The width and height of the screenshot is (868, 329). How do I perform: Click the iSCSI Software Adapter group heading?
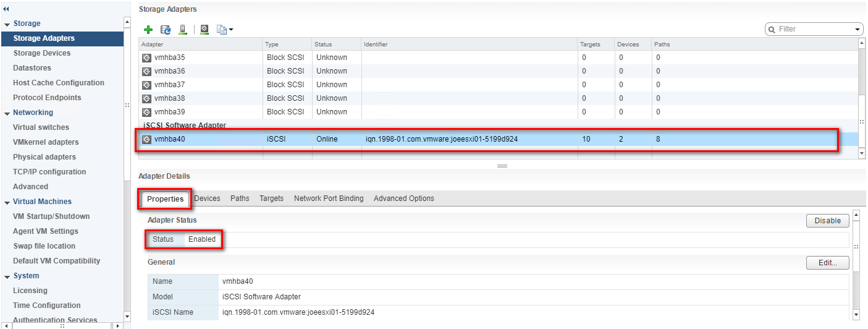tap(185, 126)
